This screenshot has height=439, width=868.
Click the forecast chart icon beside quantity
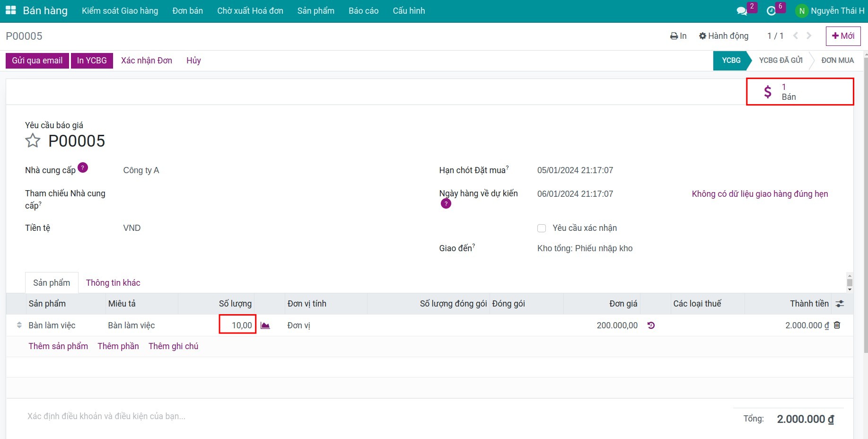point(265,325)
